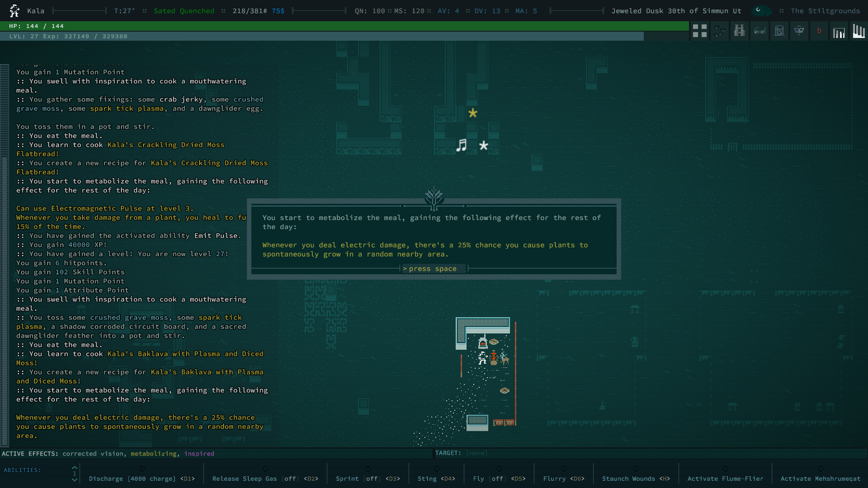
Task: Click the mask face icon
Action: pos(799,31)
